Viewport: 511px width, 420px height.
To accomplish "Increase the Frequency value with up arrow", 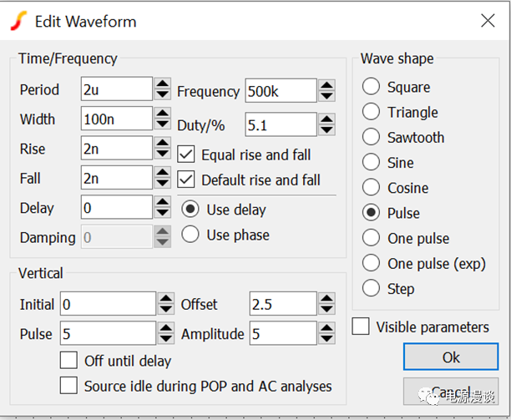I will pyautogui.click(x=326, y=84).
